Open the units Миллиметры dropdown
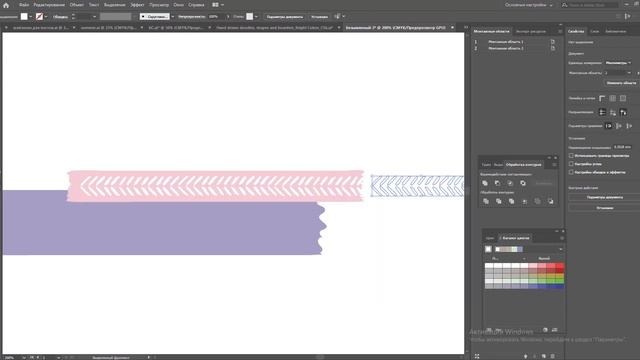Screen dimensions: 640x360 point(618,63)
